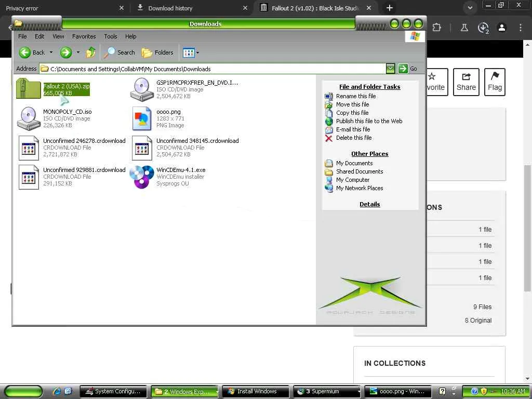Viewport: 532px width, 399px height.
Task: Open the View menu
Action: click(x=58, y=36)
